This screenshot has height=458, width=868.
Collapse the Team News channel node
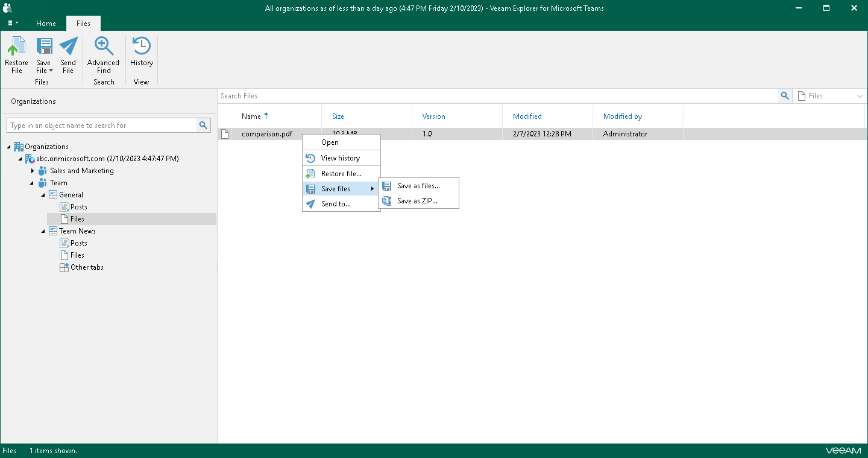[x=43, y=231]
